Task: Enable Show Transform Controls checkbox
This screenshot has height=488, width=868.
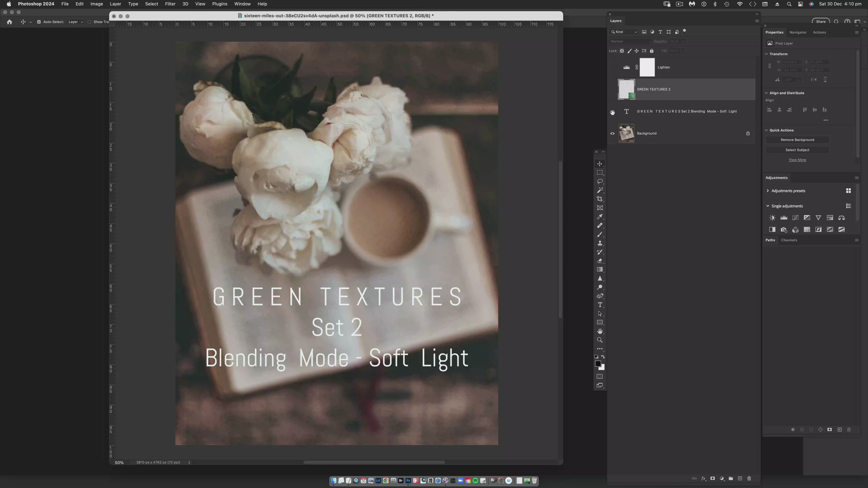Action: point(89,22)
